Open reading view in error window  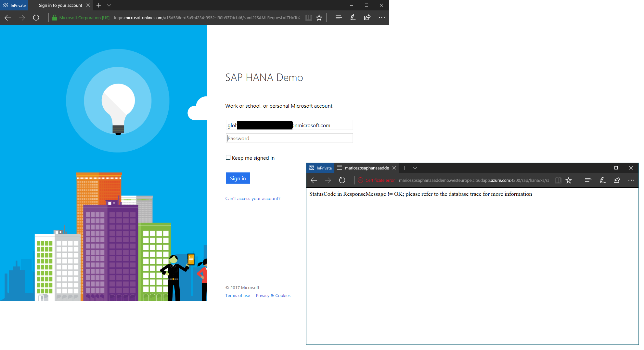(x=558, y=180)
